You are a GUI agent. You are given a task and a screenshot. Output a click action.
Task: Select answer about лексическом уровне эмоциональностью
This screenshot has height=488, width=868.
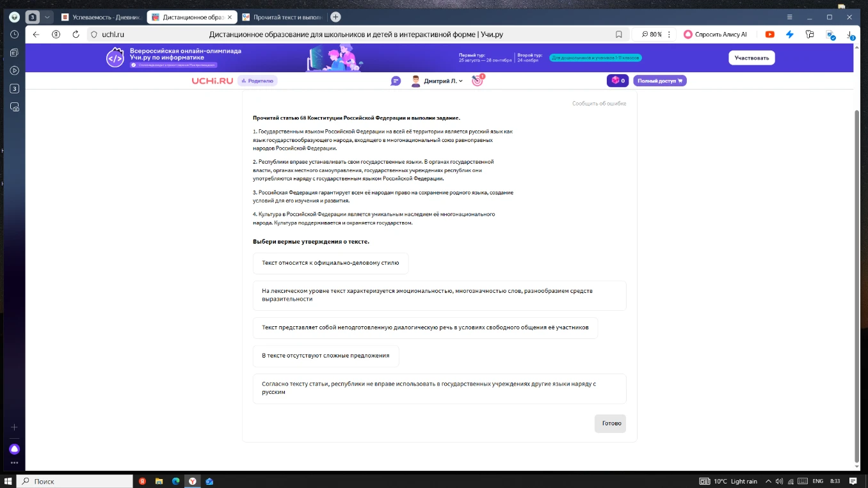tap(439, 295)
